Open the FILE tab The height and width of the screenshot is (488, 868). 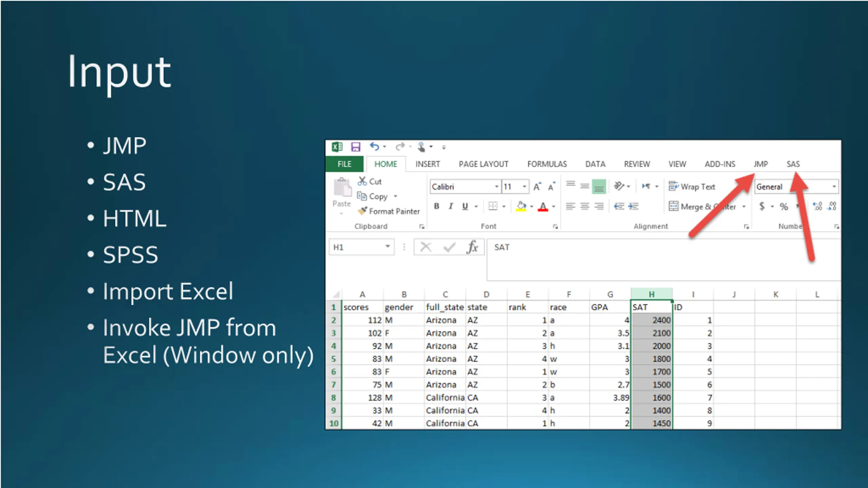[x=344, y=164]
